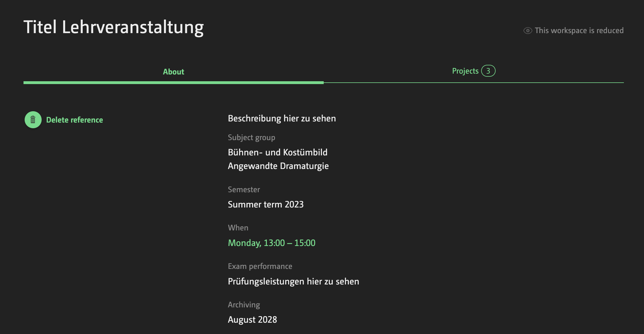This screenshot has width=644, height=334.
Task: Click the Beschreibung hier zu sehen description
Action: [x=282, y=118]
